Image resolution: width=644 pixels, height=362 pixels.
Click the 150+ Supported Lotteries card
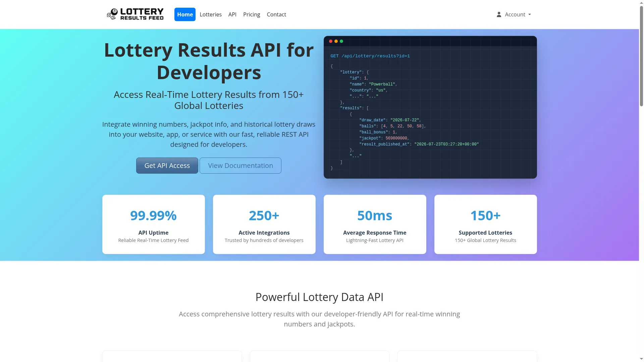[486, 224]
